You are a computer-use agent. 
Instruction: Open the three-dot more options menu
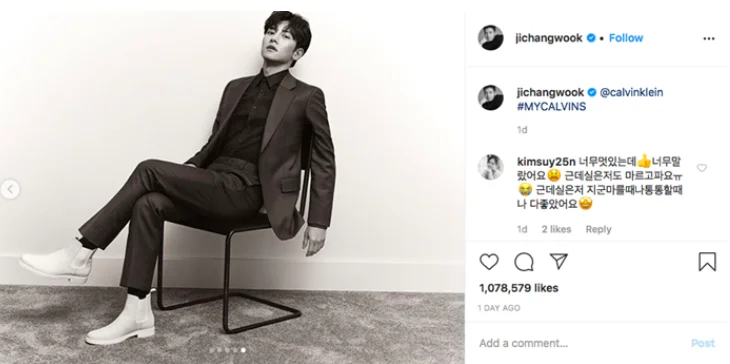click(x=709, y=39)
